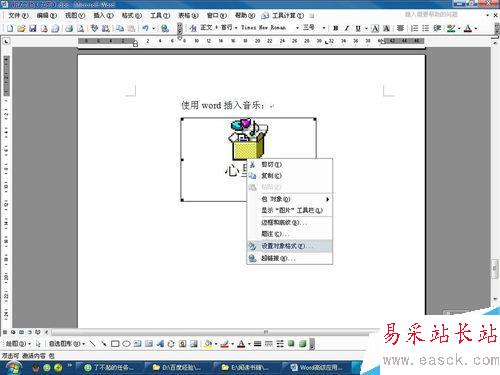The width and height of the screenshot is (500, 375).
Task: Select 剪切 (Cut) in context menu
Action: pos(290,165)
